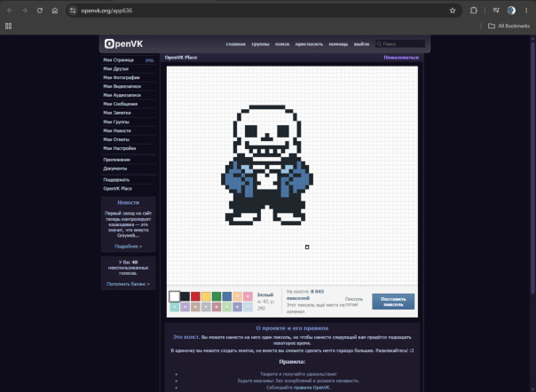Click Подробнее » in the news box
This screenshot has height=392, width=536.
pyautogui.click(x=128, y=246)
